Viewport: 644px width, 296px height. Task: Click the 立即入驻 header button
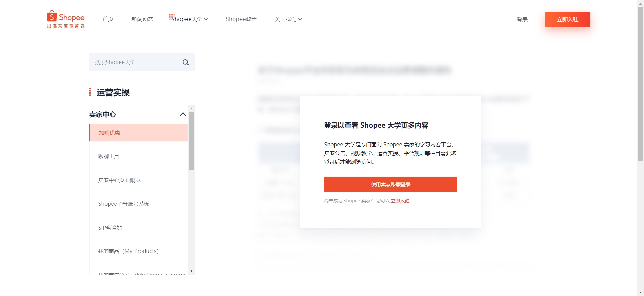(568, 19)
